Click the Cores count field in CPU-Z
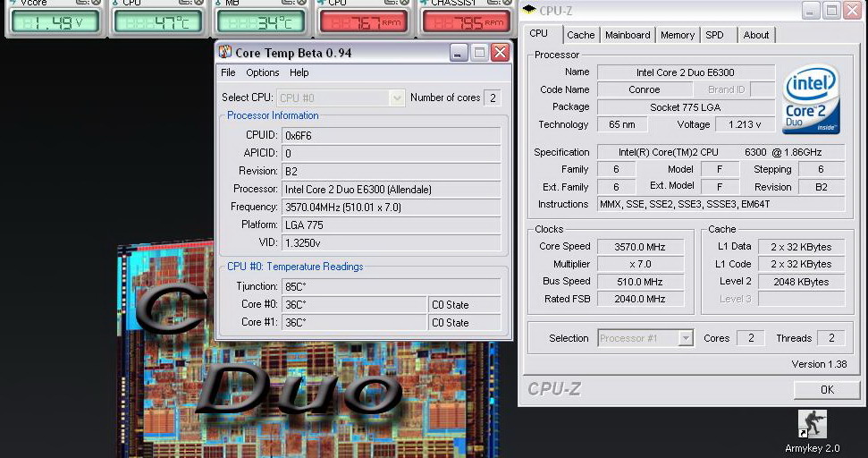 (x=751, y=338)
